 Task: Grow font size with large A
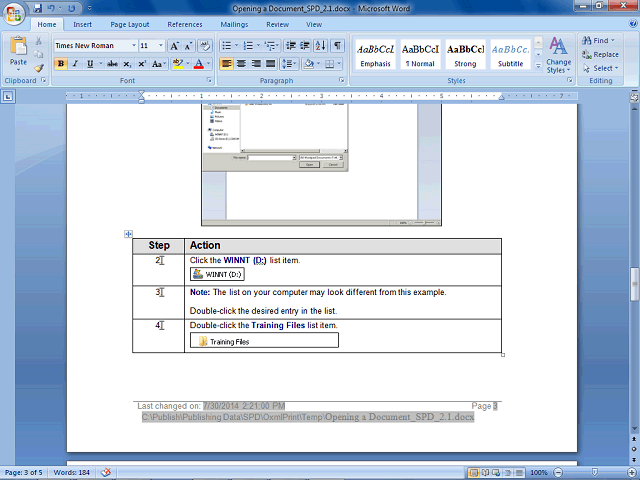point(174,46)
